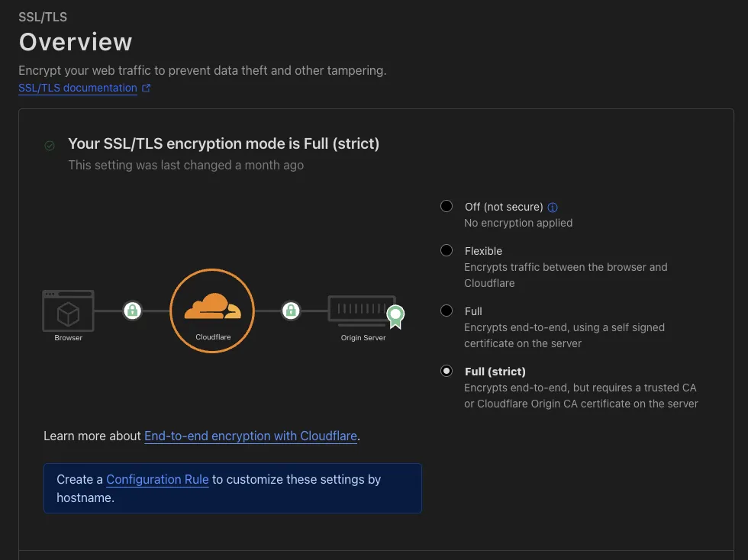The height and width of the screenshot is (560, 748).
Task: Open End-to-end encryption with Cloudflare link
Action: (250, 436)
